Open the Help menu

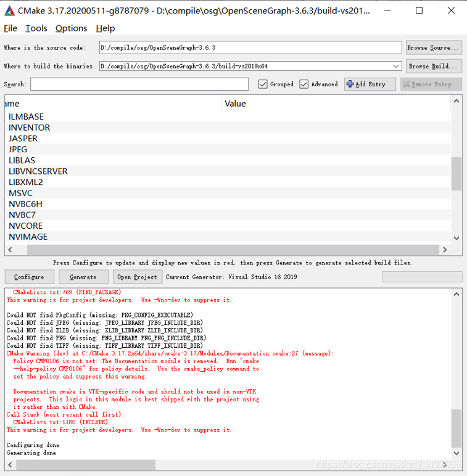[105, 28]
